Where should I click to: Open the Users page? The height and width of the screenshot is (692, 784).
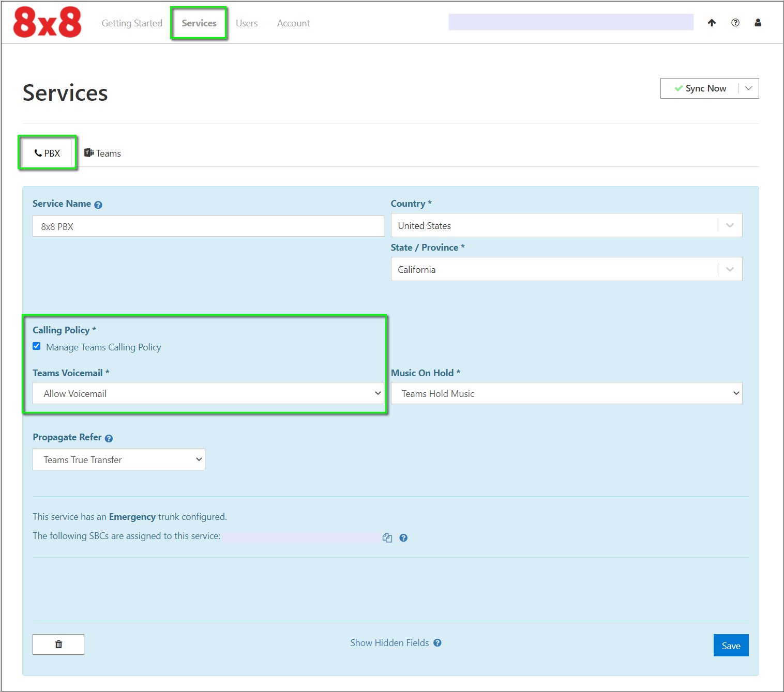(x=247, y=23)
